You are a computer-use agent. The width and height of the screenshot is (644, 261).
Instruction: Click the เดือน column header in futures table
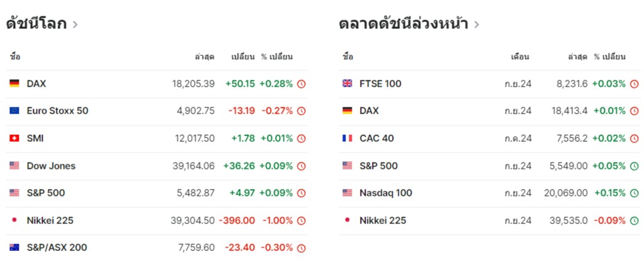point(520,56)
